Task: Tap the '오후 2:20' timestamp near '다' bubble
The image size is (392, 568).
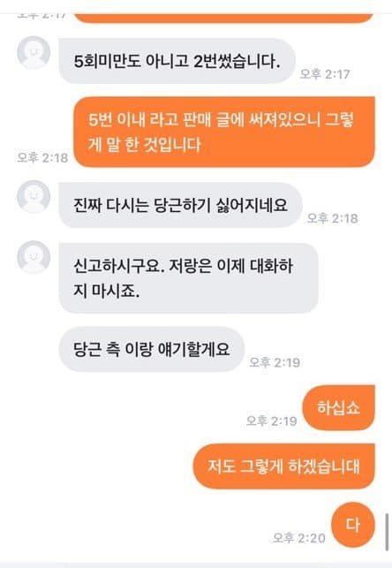Action: 299,538
